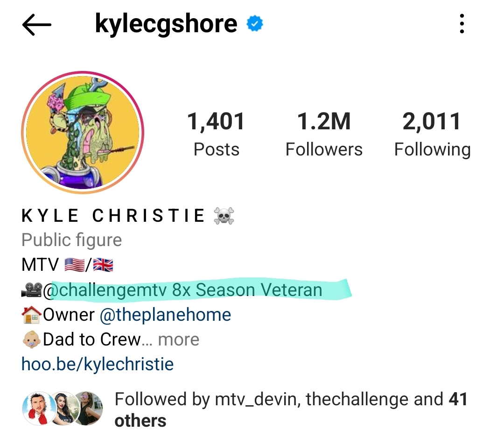
Task: Tap the house emoji beside Owner
Action: [x=32, y=315]
